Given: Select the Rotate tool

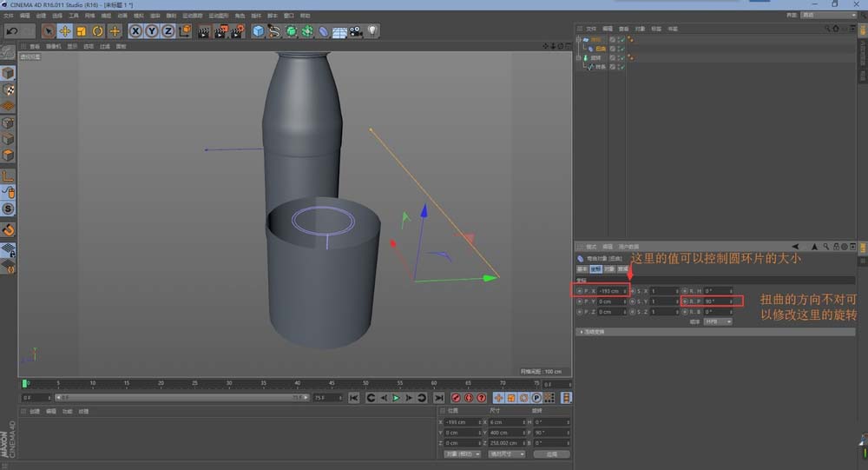Looking at the screenshot, I should pos(97,31).
